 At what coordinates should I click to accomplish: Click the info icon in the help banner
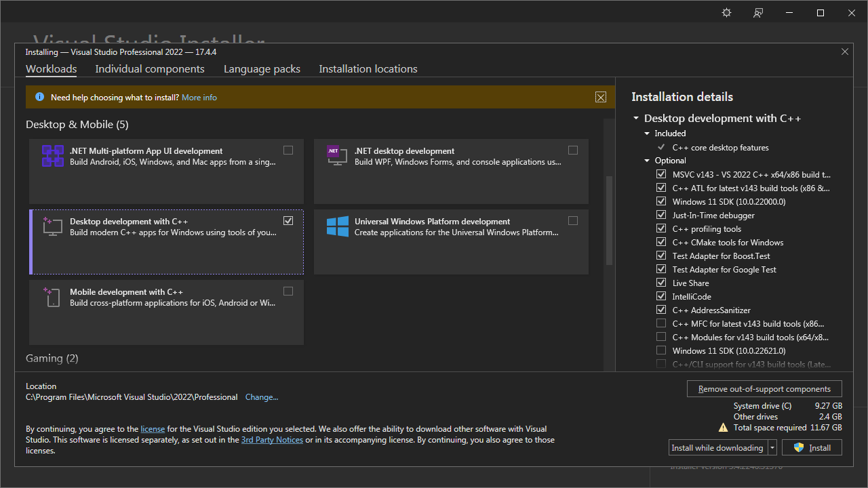tap(39, 97)
